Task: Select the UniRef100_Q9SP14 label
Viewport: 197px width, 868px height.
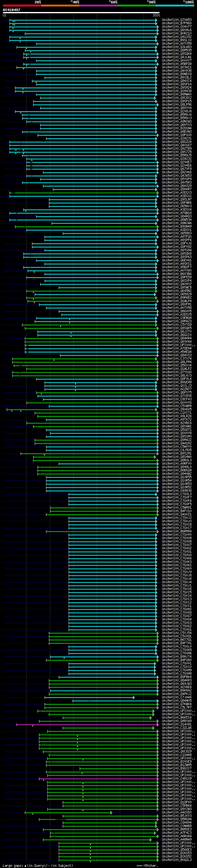Action: tap(177, 84)
